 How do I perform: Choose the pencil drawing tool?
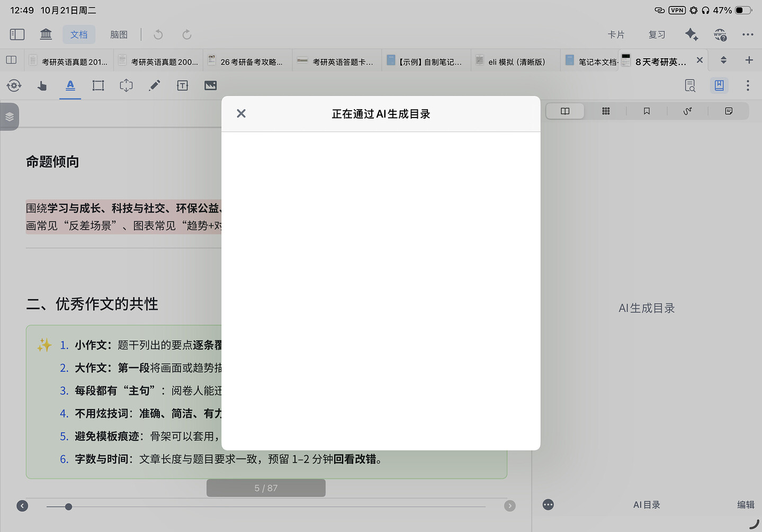[154, 86]
